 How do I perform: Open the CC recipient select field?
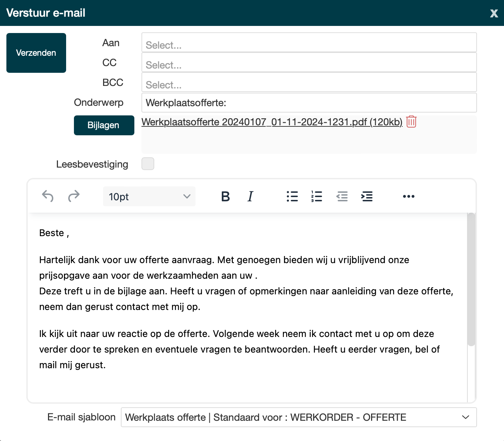point(309,62)
